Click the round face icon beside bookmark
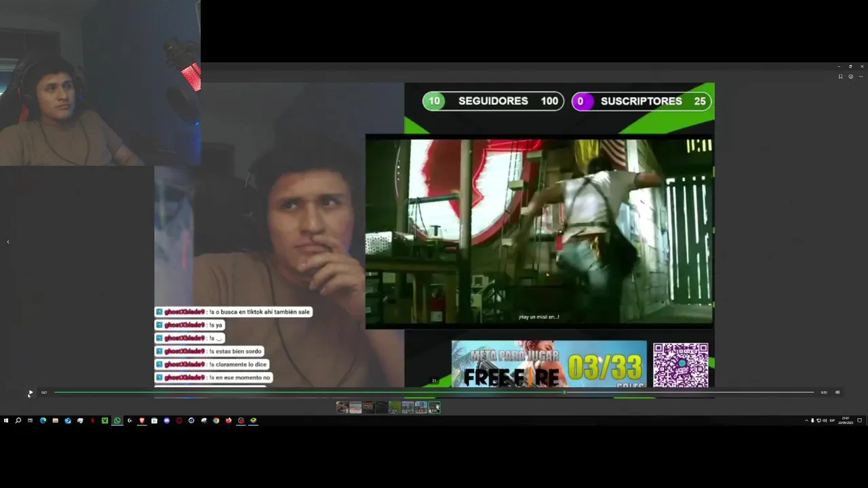Image resolution: width=868 pixels, height=488 pixels. click(x=850, y=77)
